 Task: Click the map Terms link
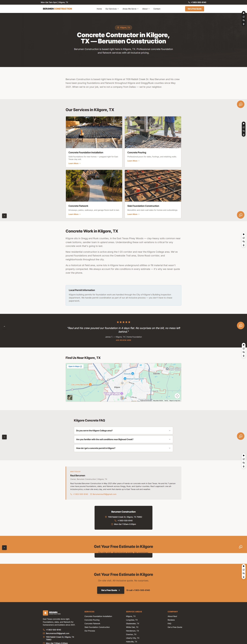point(166,401)
